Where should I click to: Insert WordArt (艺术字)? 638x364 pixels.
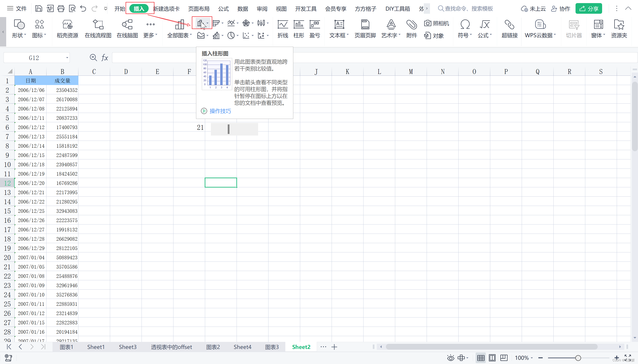[x=391, y=29]
